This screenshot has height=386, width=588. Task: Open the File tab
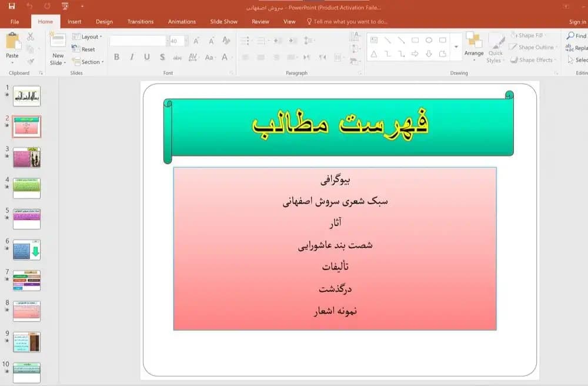point(15,22)
